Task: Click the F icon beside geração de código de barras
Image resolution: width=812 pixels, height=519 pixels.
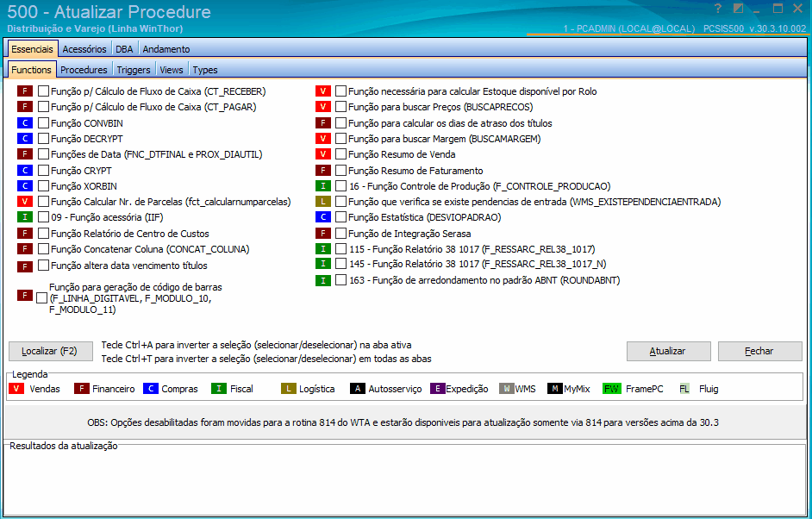Action: (25, 295)
